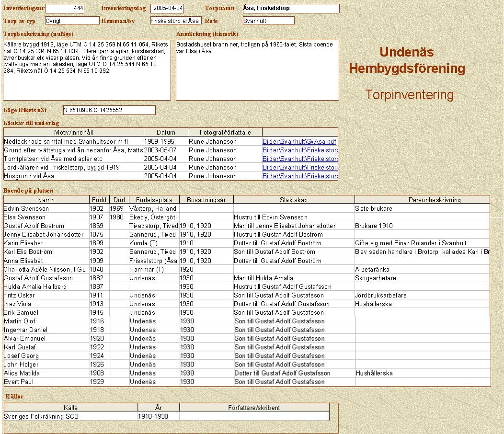The height and width of the screenshot is (434, 504).
Task: Click the Rote field containing Svanhult
Action: point(268,21)
